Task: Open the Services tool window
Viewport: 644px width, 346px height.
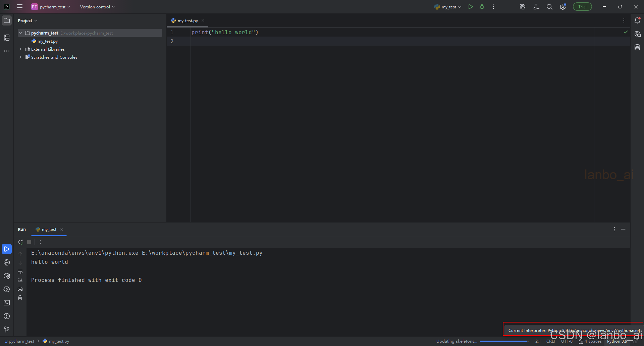Action: pyautogui.click(x=7, y=289)
